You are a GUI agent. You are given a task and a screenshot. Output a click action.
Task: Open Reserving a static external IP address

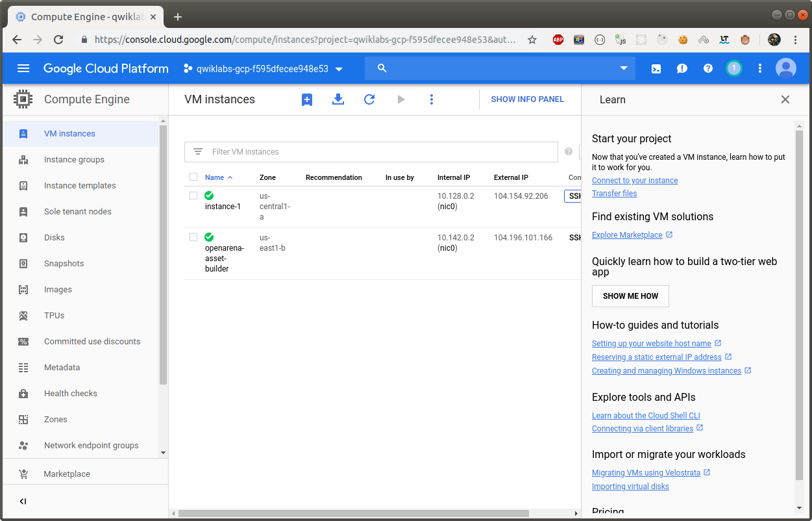(657, 357)
